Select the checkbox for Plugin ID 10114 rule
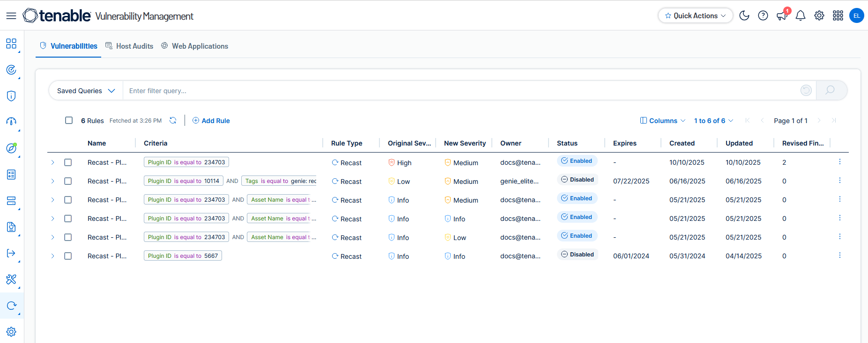868x343 pixels. point(68,181)
